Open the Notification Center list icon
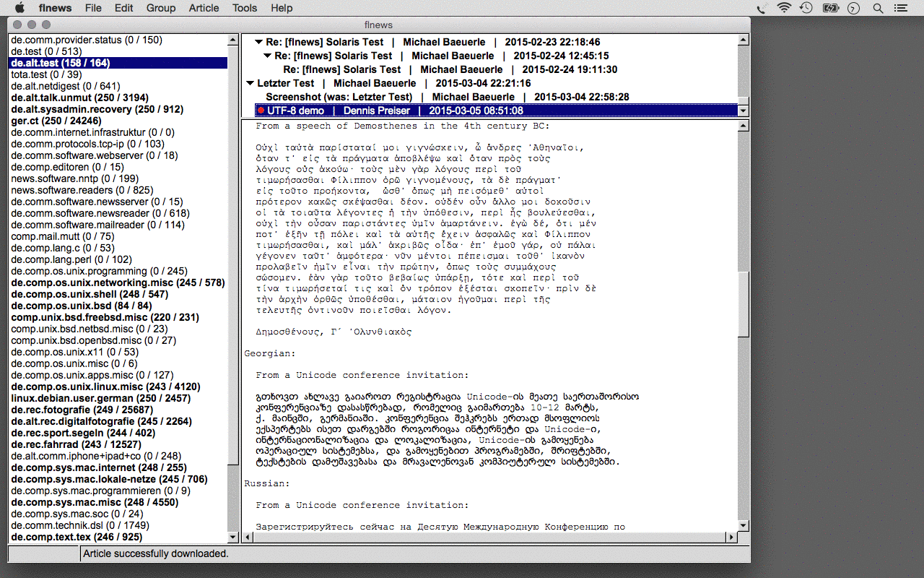 pos(900,8)
